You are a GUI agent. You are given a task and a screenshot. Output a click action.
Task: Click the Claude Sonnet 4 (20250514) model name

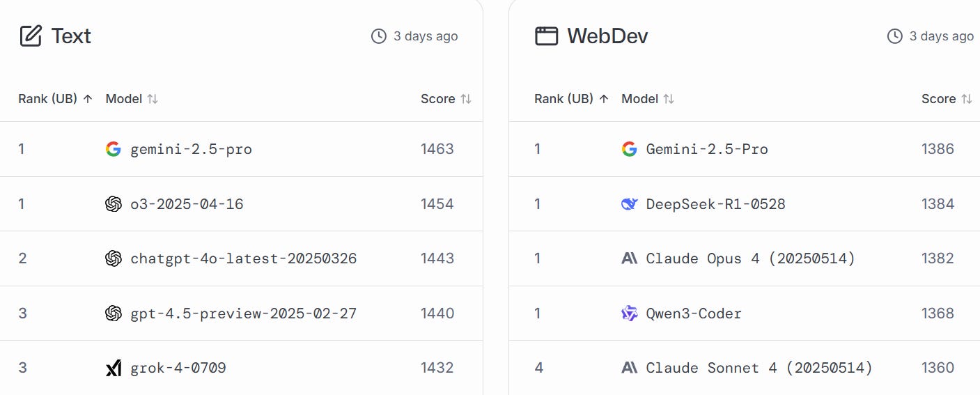tap(759, 368)
